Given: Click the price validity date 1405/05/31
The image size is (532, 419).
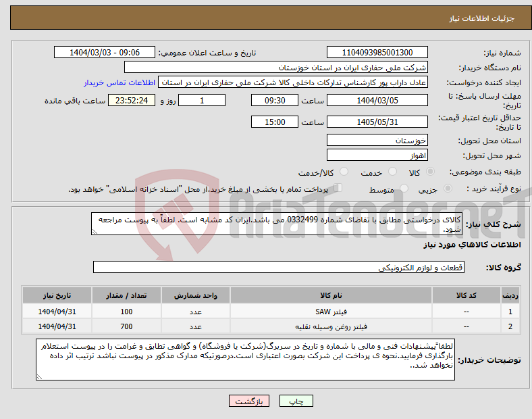Looking at the screenshot, I should click(x=377, y=122).
